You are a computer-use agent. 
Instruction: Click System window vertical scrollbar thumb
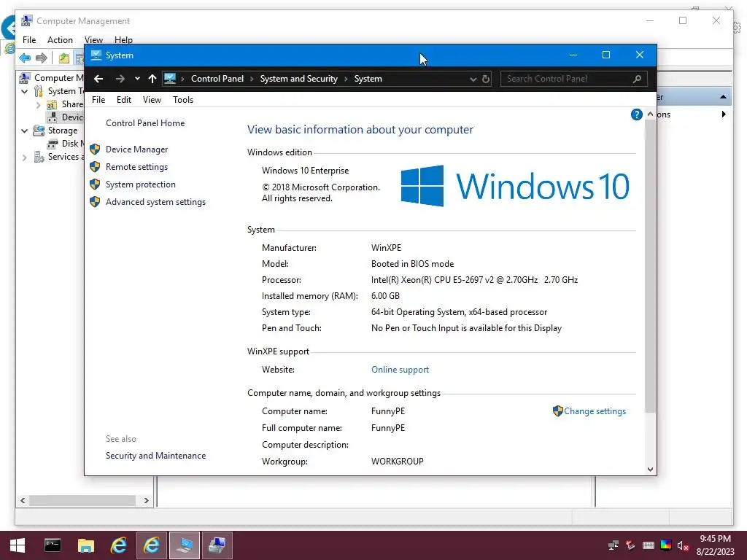(x=650, y=265)
